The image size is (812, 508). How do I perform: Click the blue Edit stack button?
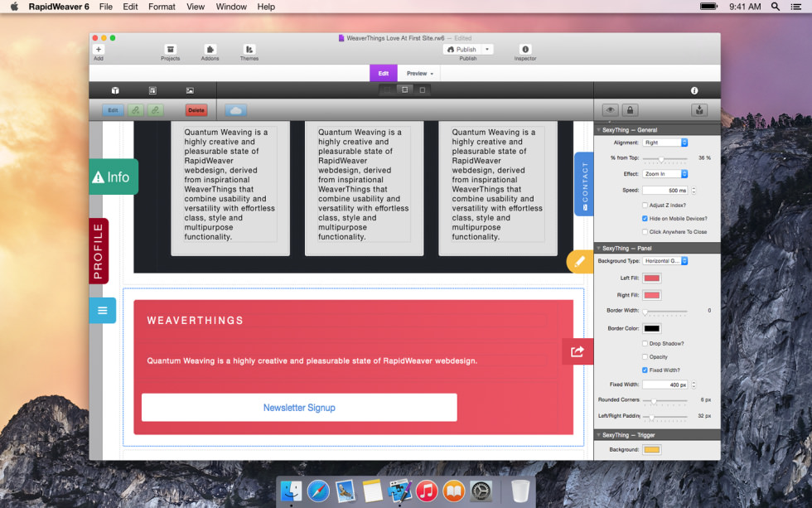[x=113, y=110]
